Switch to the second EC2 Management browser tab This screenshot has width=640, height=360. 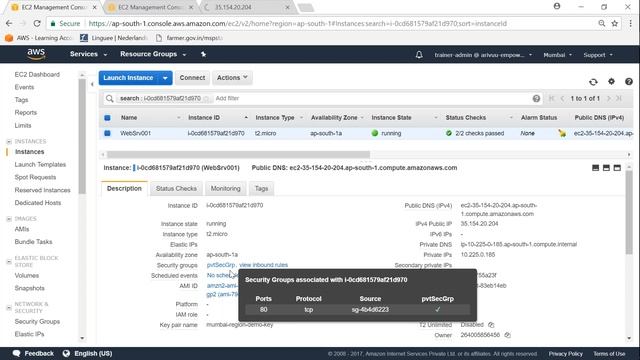(150, 7)
